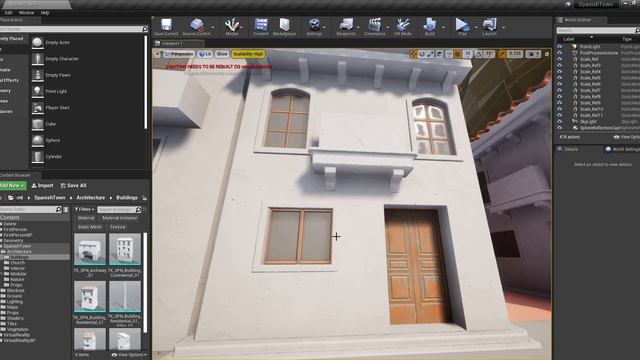640x360 pixels.
Task: Hide the Scale_Ref11 actor in outliner
Action: (x=560, y=115)
